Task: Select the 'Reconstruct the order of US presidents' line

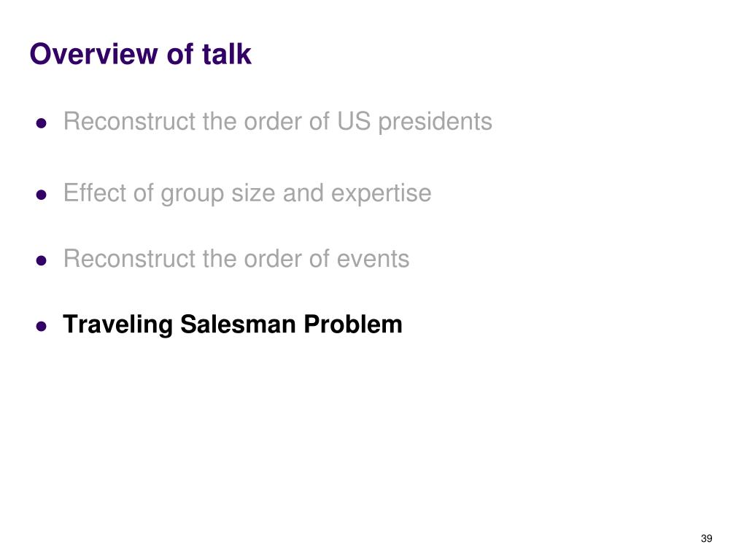Action: click(278, 122)
